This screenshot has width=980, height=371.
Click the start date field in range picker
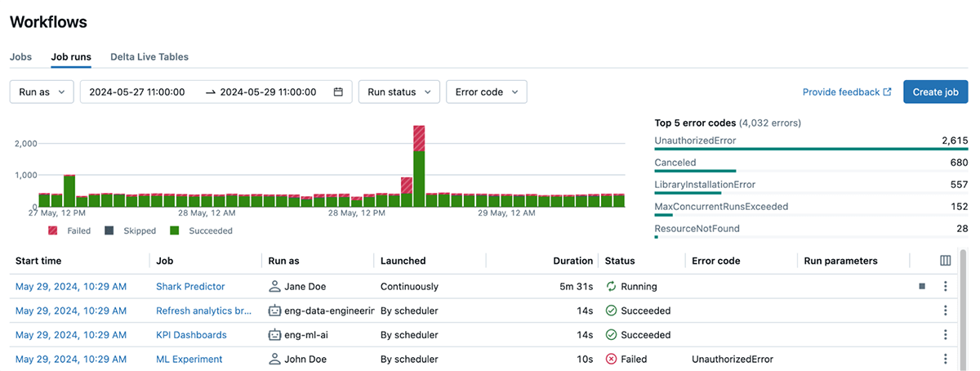pyautogui.click(x=137, y=92)
